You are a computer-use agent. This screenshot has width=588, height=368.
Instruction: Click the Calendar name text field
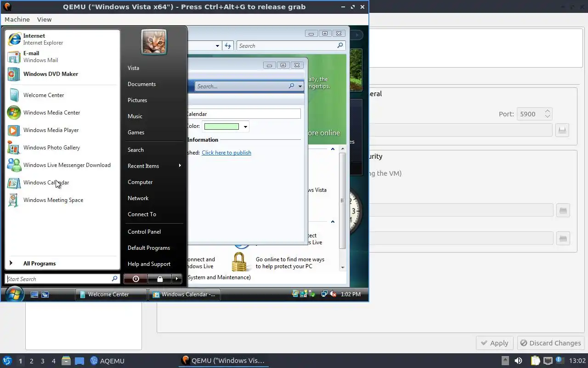(243, 114)
